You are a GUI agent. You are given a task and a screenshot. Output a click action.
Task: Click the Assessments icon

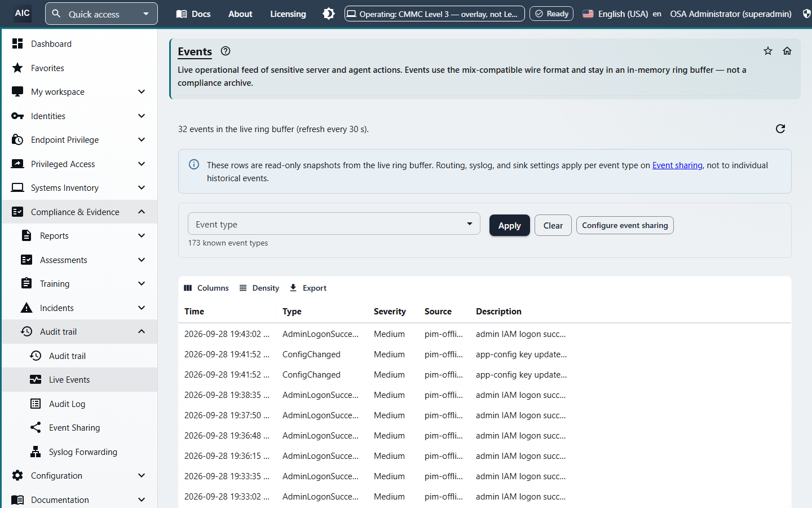pos(27,260)
